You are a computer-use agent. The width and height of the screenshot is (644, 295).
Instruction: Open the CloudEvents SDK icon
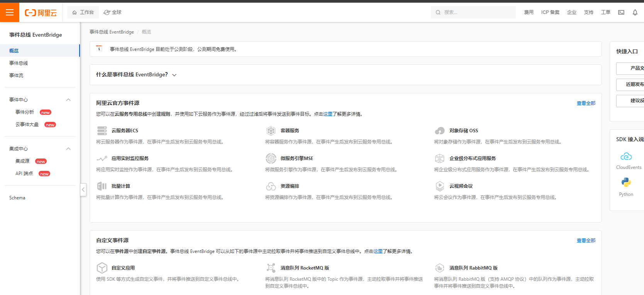tap(626, 157)
